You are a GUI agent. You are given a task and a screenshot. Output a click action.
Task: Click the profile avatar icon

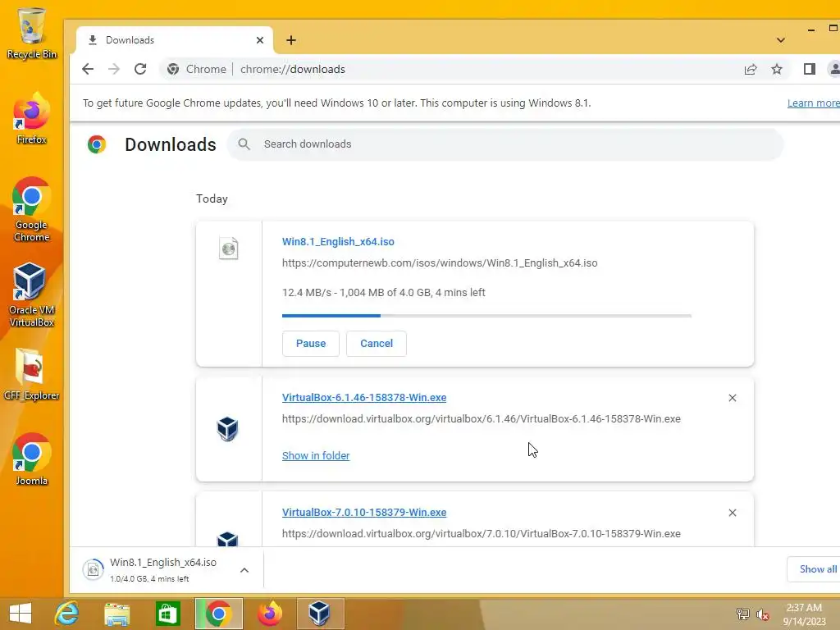coord(833,69)
